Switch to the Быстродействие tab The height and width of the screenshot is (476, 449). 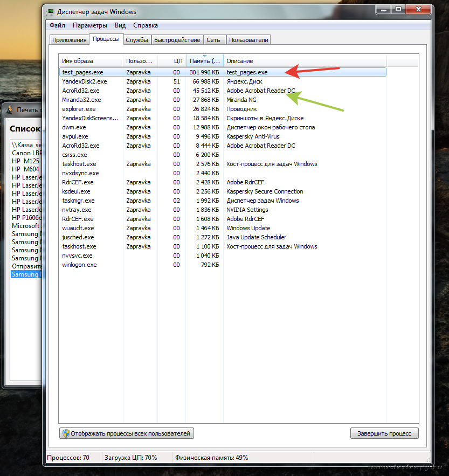pyautogui.click(x=177, y=40)
